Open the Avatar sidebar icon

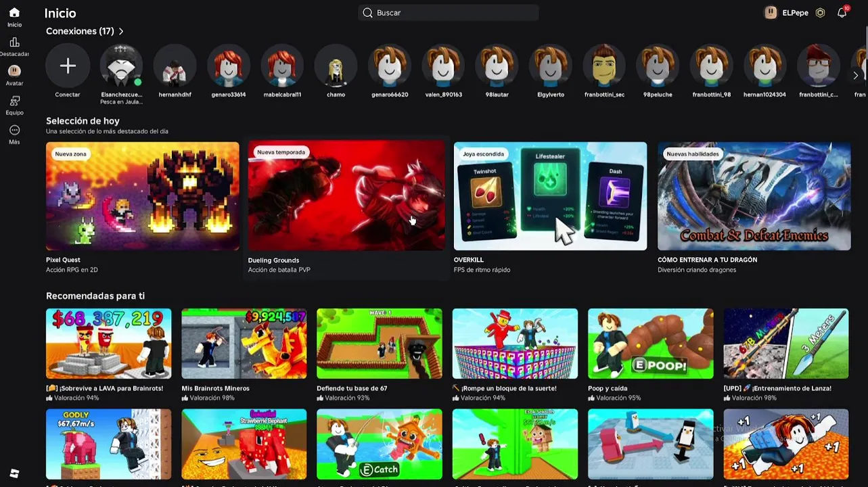14,71
